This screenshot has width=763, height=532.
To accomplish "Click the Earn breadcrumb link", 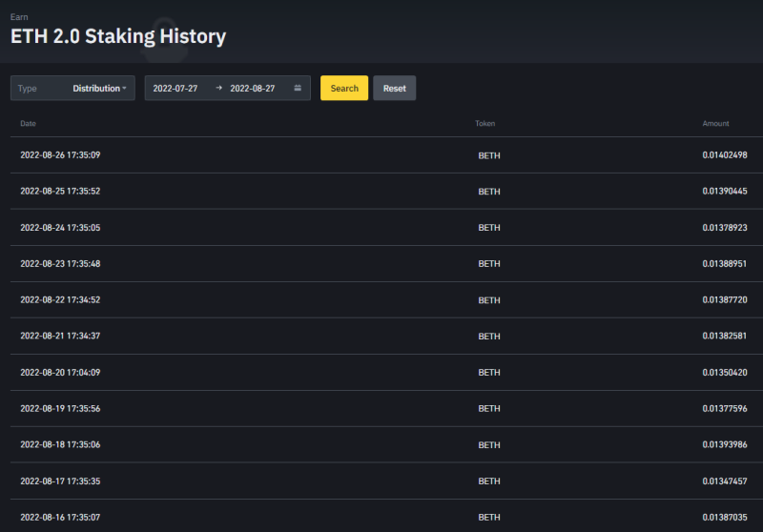I will [19, 17].
